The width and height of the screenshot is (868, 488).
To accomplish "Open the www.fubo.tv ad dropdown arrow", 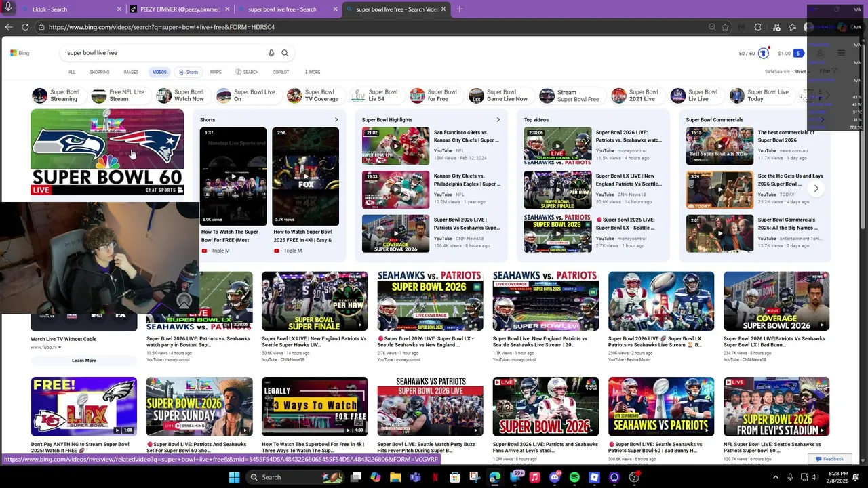I will pos(60,348).
